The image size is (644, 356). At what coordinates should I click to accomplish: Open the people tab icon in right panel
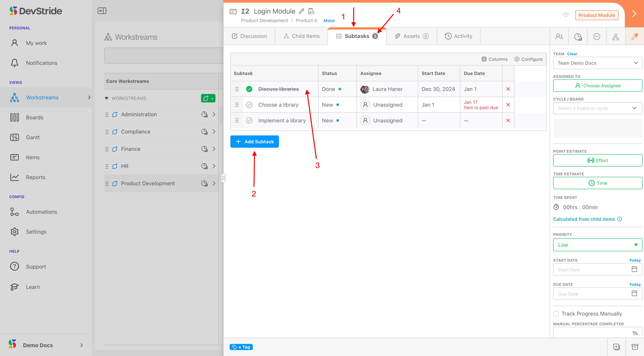pyautogui.click(x=559, y=36)
